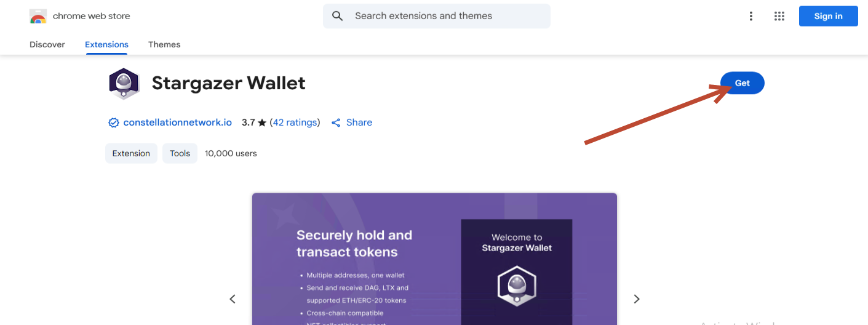This screenshot has width=868, height=325.
Task: Click the Tools category chip
Action: [x=180, y=153]
